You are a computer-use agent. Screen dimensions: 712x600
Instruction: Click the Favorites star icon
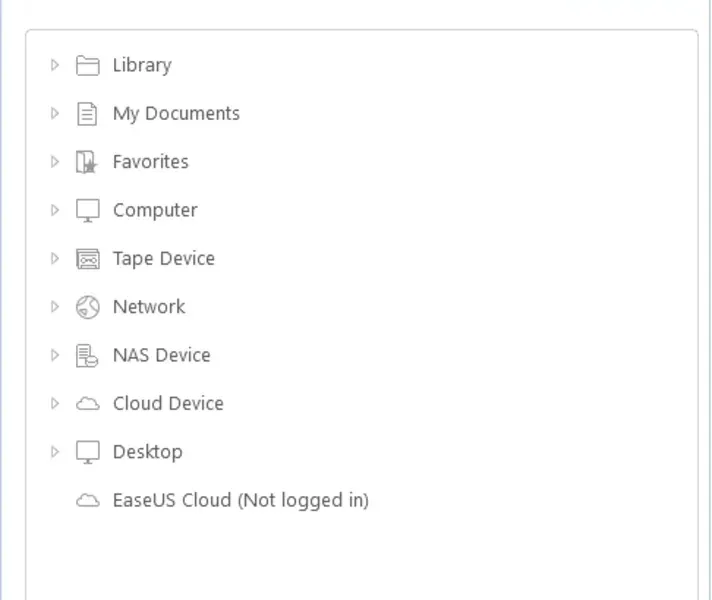click(x=88, y=162)
